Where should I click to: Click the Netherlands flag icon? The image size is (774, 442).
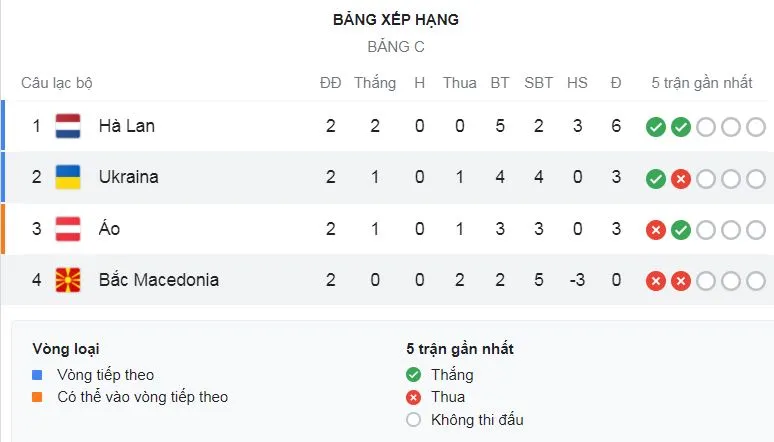[68, 126]
